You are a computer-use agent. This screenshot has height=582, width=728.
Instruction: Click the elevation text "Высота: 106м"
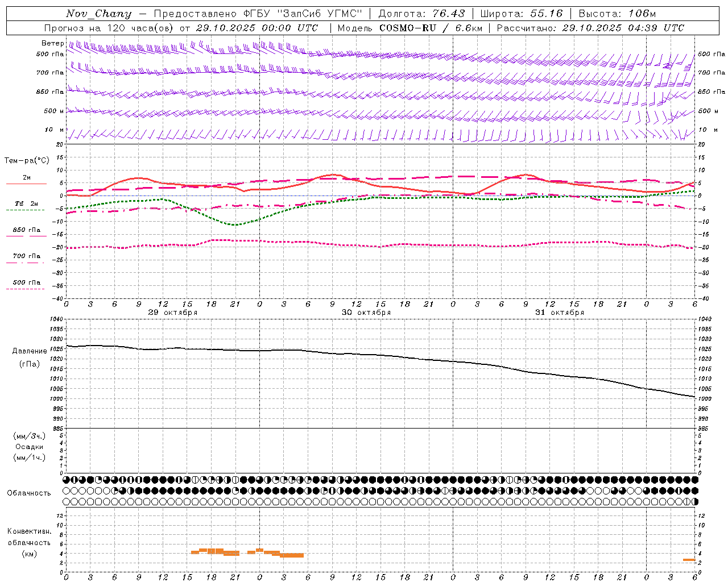click(x=617, y=14)
